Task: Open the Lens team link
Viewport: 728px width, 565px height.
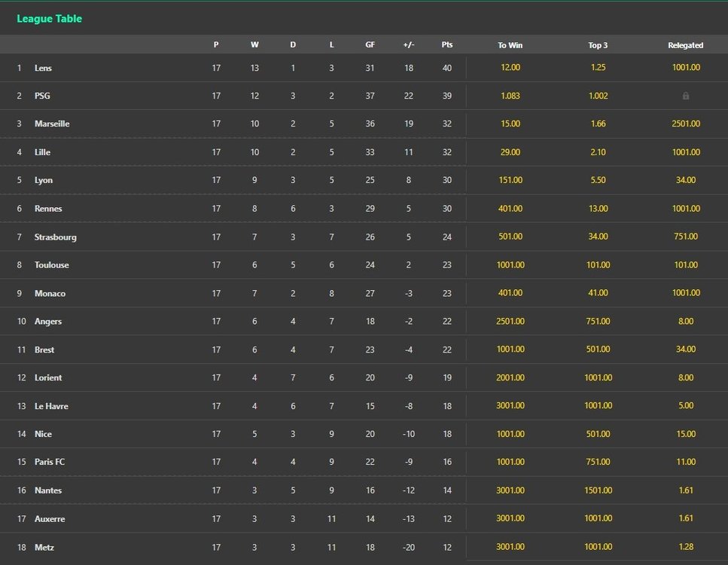Action: pyautogui.click(x=43, y=68)
